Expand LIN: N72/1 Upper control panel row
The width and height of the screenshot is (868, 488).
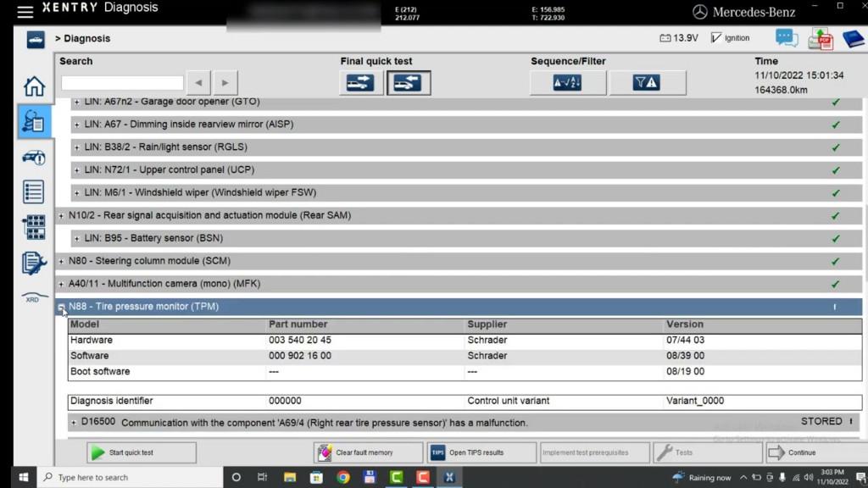77,169
